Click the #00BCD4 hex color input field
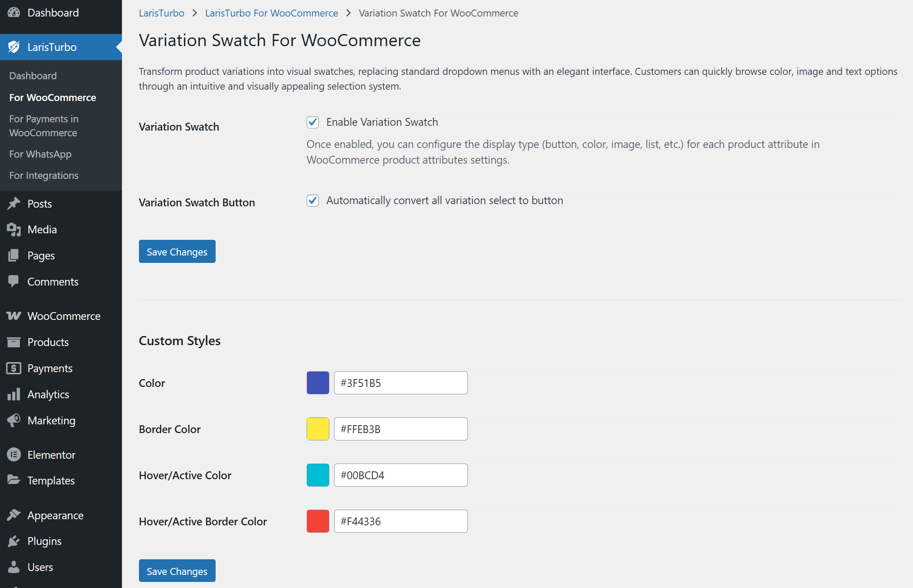This screenshot has width=913, height=588. tap(400, 475)
